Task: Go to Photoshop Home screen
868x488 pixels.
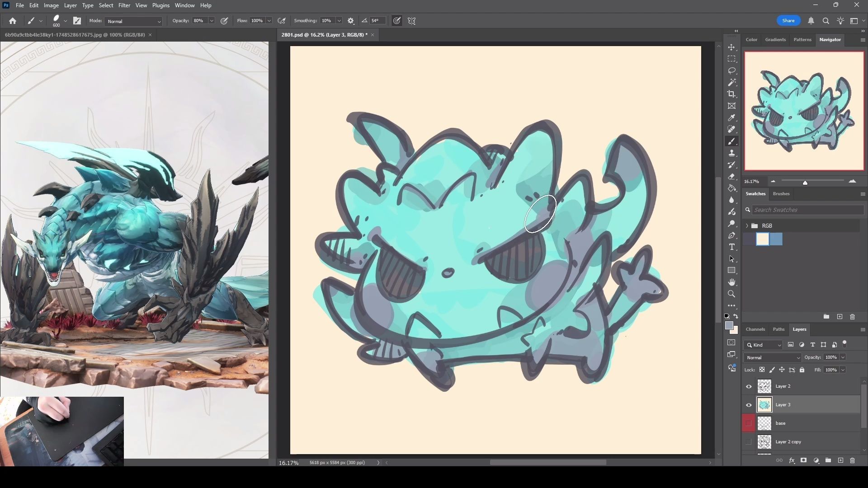Action: coord(13,21)
